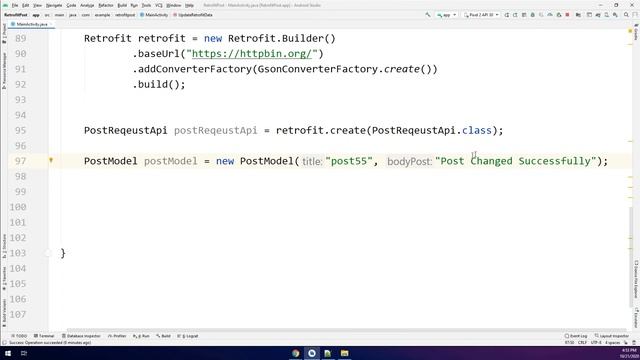Image resolution: width=640 pixels, height=360 pixels.
Task: Open the Build tool window
Action: click(164, 336)
